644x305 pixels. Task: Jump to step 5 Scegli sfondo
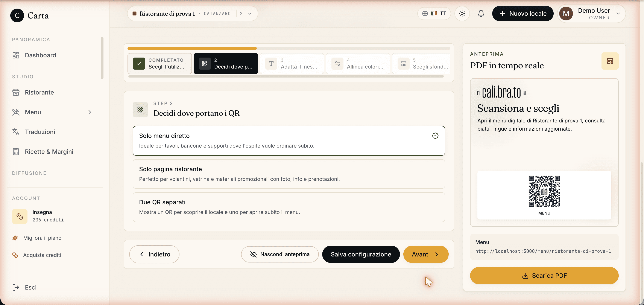click(422, 64)
